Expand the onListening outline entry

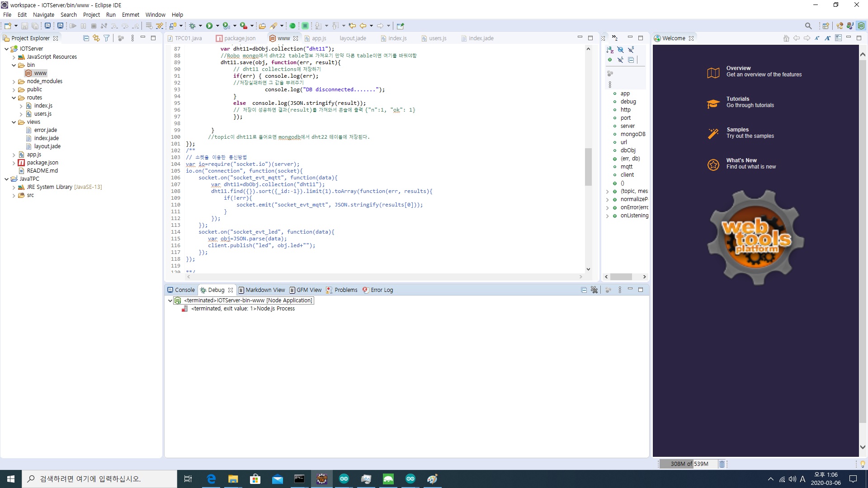tap(607, 216)
